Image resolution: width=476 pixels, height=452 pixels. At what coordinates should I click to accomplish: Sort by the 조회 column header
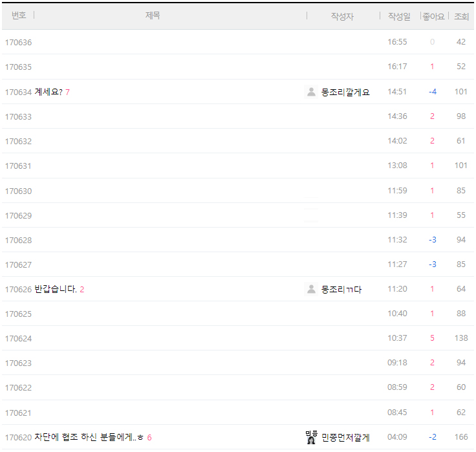point(461,16)
